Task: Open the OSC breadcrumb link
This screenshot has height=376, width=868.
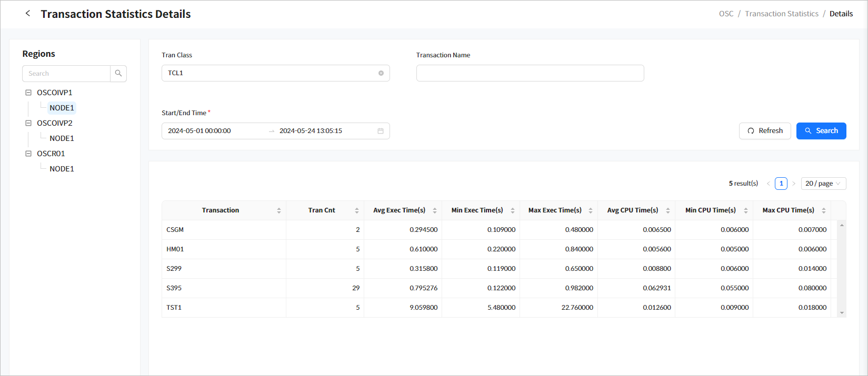Action: (726, 14)
